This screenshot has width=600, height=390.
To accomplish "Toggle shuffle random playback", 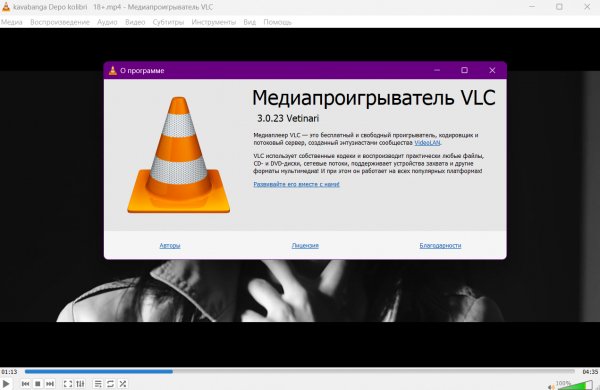I will (122, 383).
